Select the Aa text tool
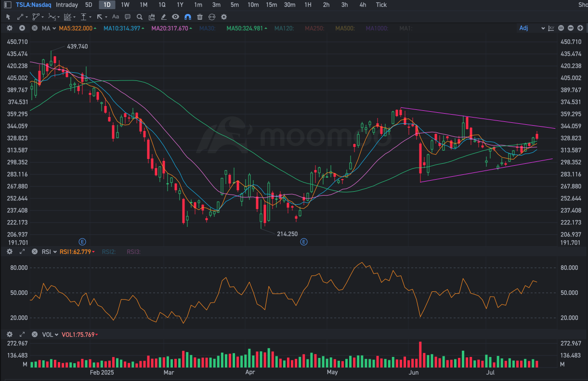Screen dimensions: 588x381 click(115, 17)
